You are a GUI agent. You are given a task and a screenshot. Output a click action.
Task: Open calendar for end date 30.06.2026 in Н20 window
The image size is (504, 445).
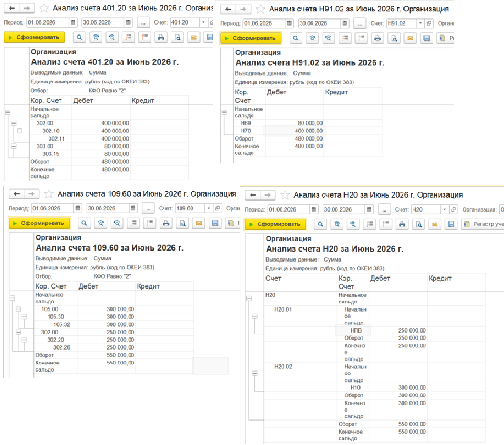pyautogui.click(x=369, y=209)
